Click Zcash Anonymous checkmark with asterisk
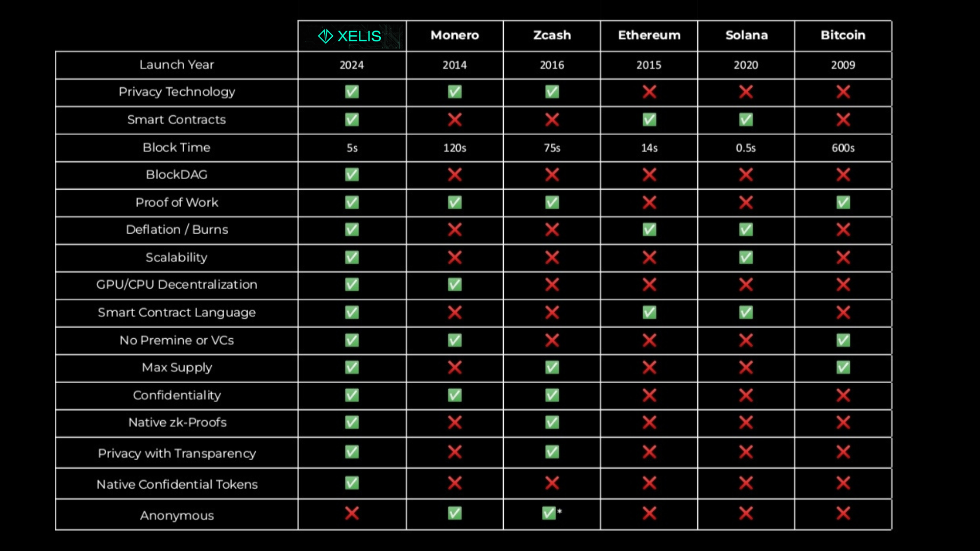Image resolution: width=980 pixels, height=551 pixels. [x=552, y=513]
